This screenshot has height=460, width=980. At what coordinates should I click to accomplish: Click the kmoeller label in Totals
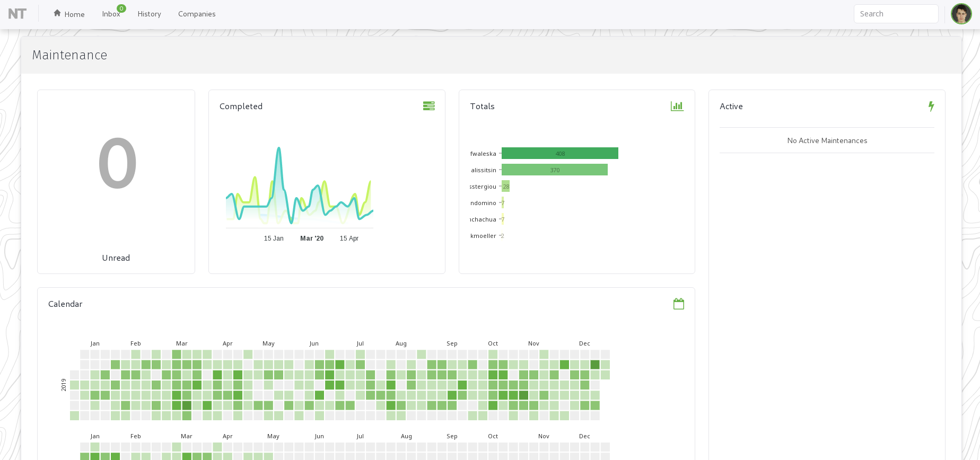pyautogui.click(x=483, y=236)
